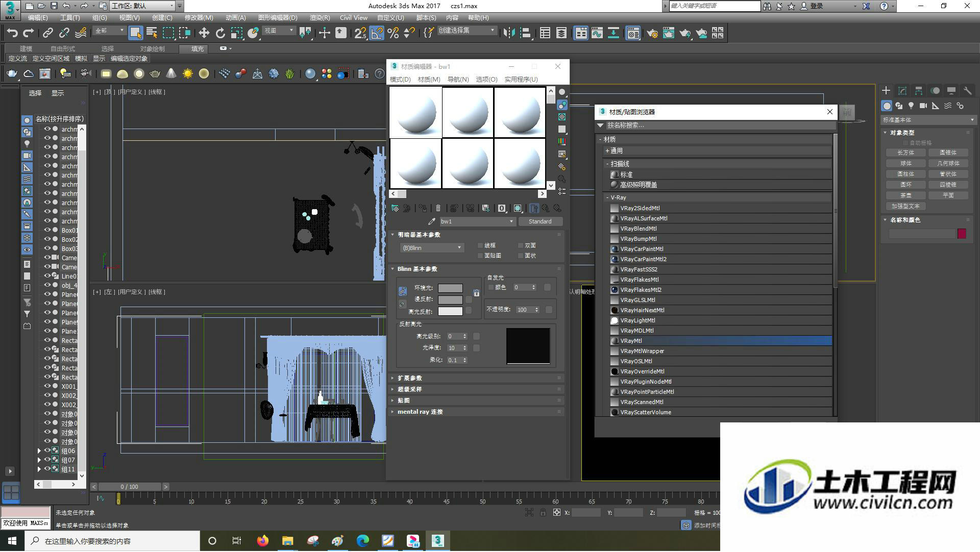This screenshot has width=980, height=552.
Task: Pick material from object with eyedropper
Action: tap(432, 221)
